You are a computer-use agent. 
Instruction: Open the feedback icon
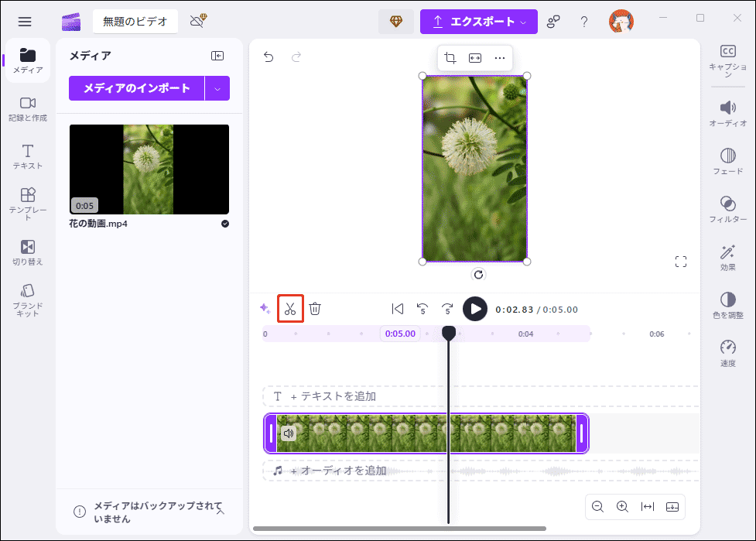pos(553,22)
